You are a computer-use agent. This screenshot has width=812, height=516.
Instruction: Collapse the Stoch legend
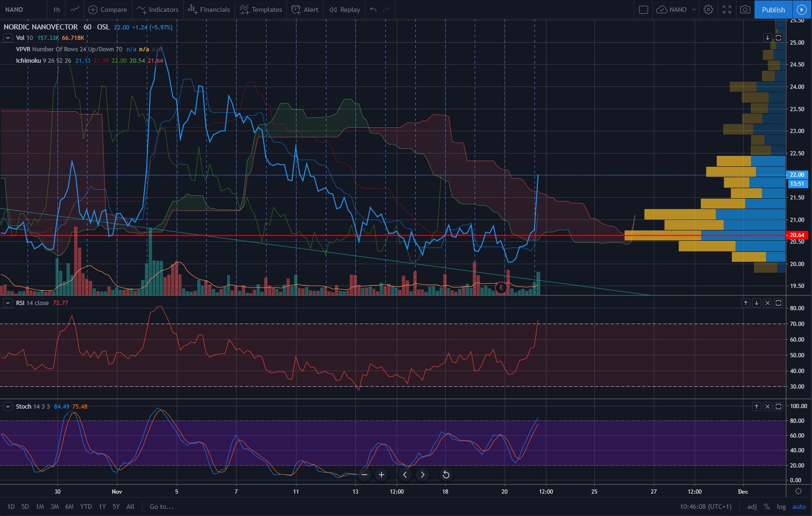8,406
